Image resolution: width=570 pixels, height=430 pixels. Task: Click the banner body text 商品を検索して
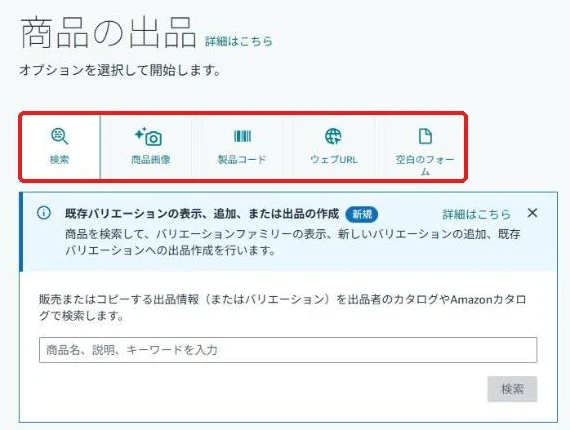click(x=293, y=242)
